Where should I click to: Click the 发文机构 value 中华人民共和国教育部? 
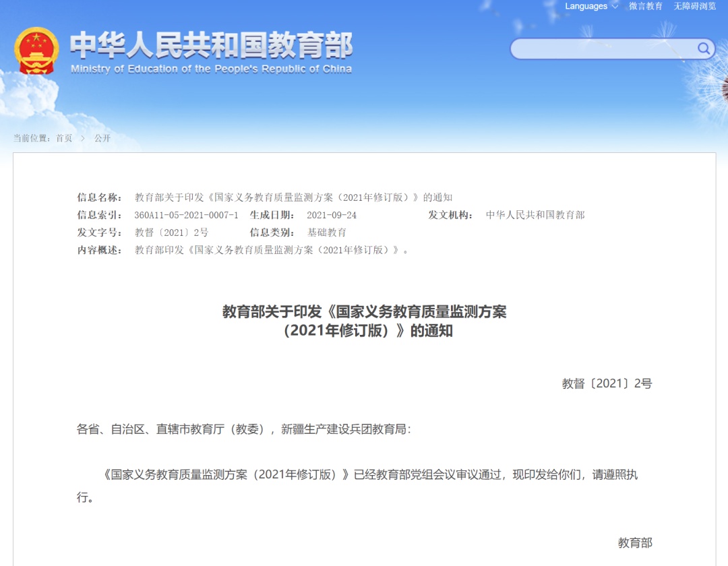pos(535,215)
